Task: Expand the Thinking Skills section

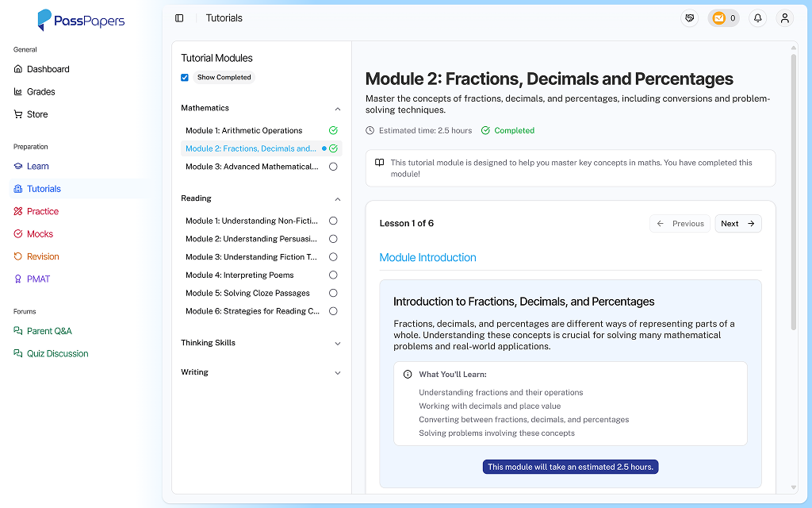Action: pyautogui.click(x=338, y=344)
